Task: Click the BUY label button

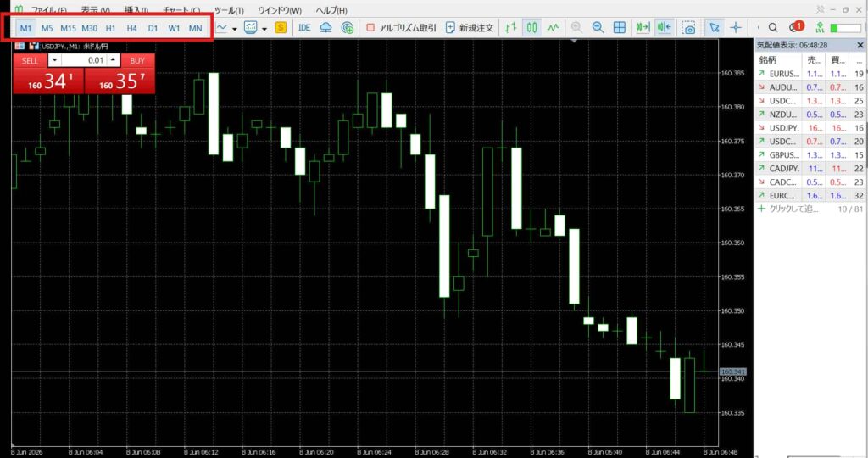Action: click(137, 60)
